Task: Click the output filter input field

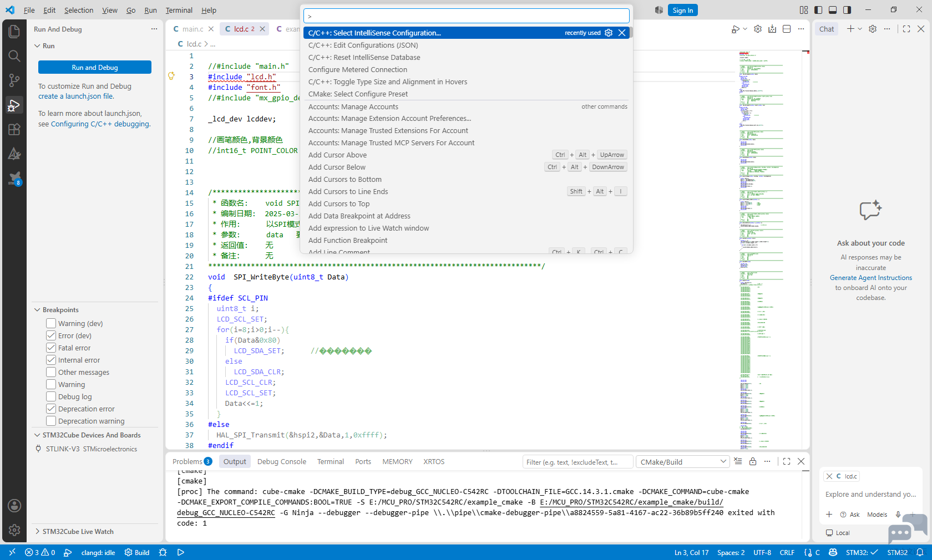Action: tap(578, 462)
